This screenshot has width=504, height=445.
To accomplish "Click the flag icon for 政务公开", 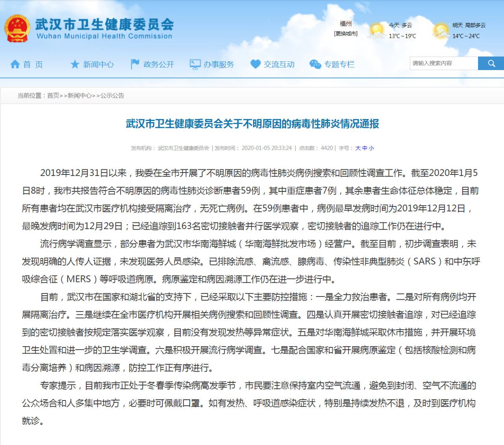I will (x=135, y=64).
